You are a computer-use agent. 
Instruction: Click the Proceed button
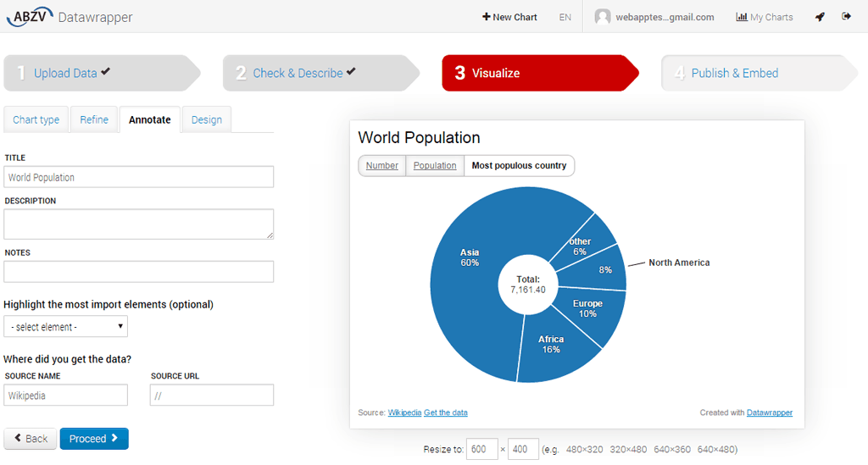pos(94,439)
